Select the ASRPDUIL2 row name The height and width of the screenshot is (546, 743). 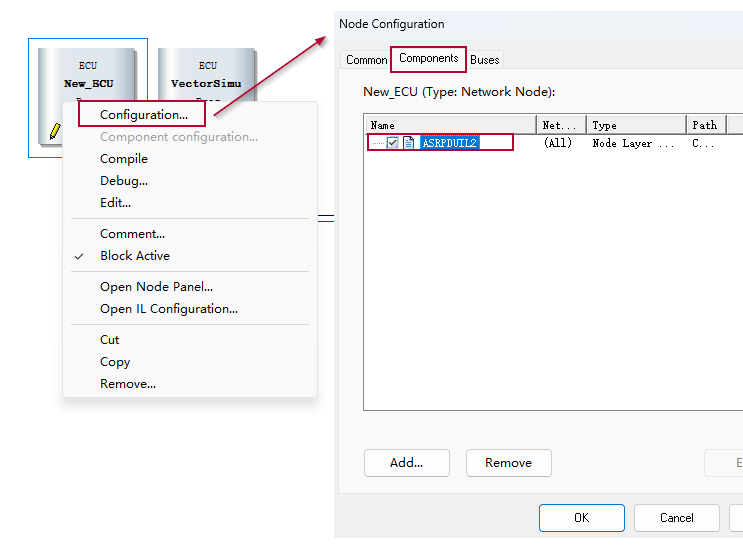[449, 143]
